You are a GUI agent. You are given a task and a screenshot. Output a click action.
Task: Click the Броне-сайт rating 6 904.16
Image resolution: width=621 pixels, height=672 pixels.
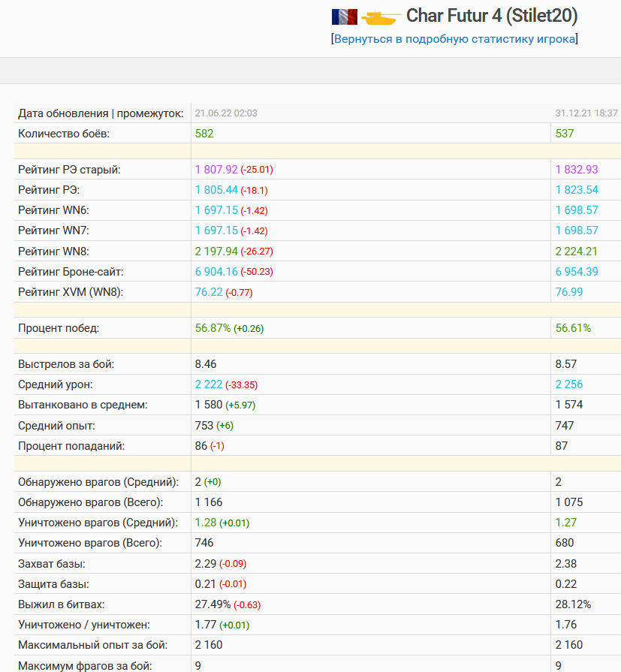coord(216,272)
